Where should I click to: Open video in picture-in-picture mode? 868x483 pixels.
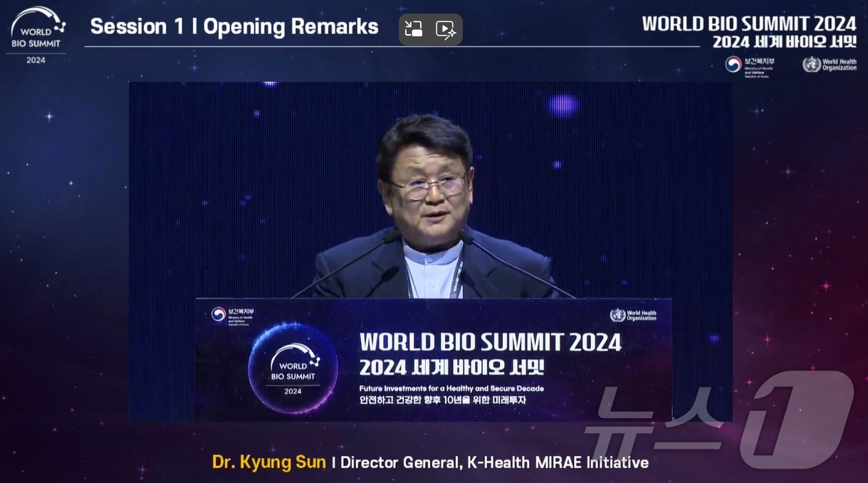coord(414,29)
